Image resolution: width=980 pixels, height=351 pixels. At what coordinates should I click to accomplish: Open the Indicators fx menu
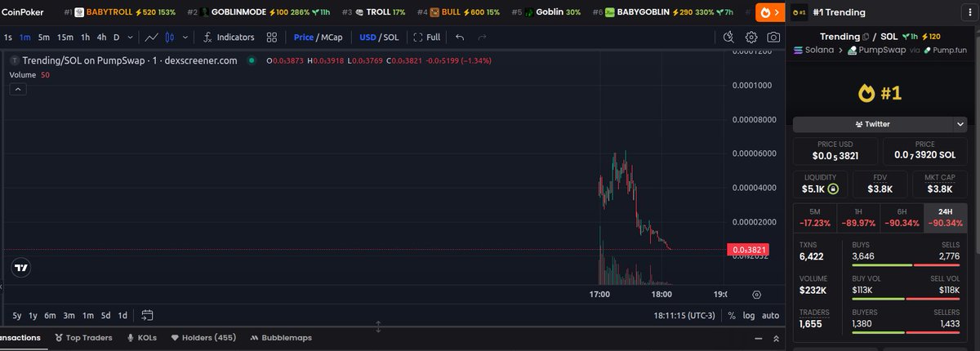coord(229,37)
